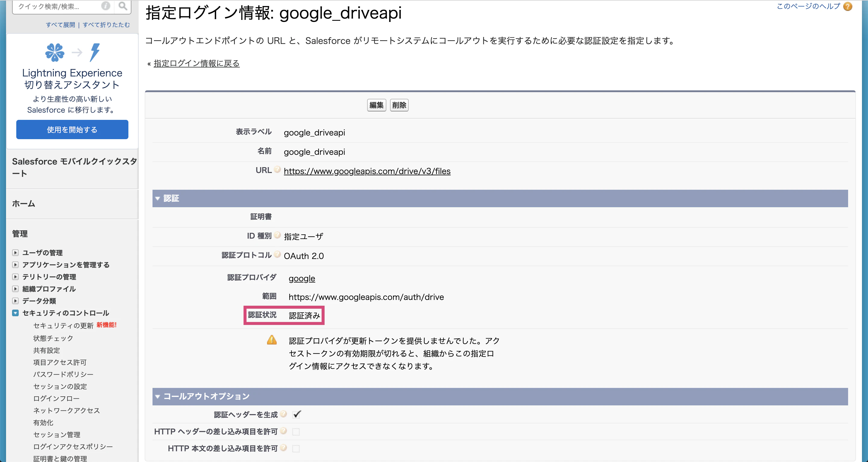Go back via 指定ログイン情報に戻る link
This screenshot has width=868, height=462.
click(197, 63)
